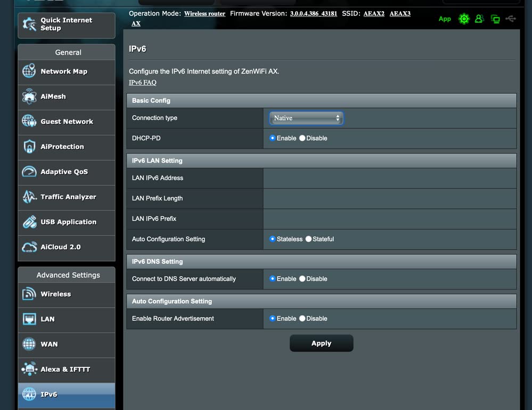Disable automatic DNS server connection
This screenshot has height=410, width=532.
302,279
